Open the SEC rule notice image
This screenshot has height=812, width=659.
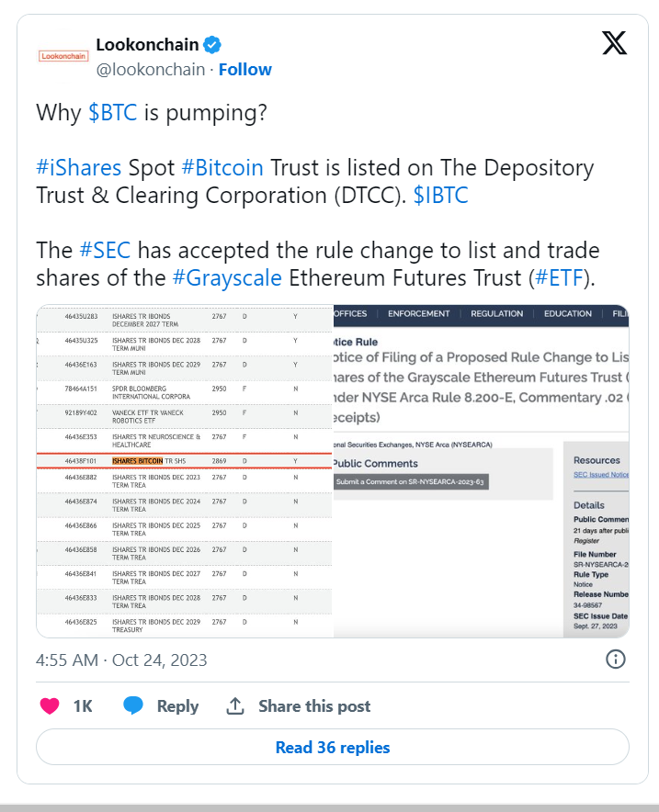[482, 471]
